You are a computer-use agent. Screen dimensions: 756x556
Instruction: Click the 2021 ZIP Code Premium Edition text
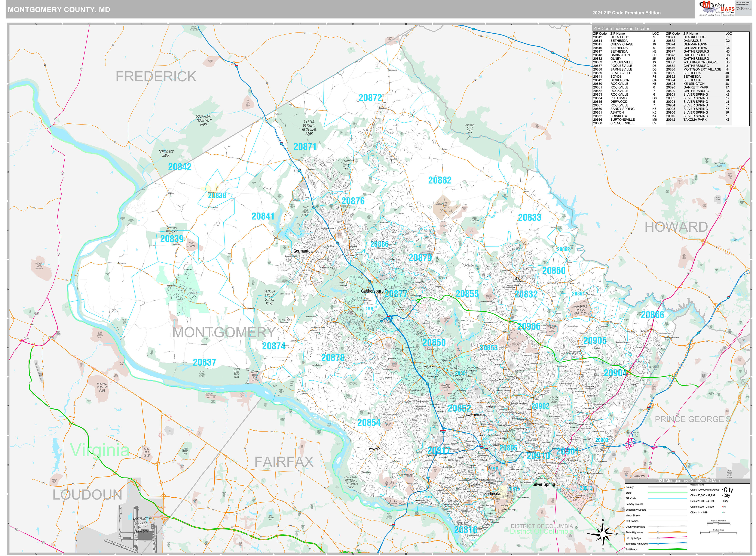coord(626,13)
